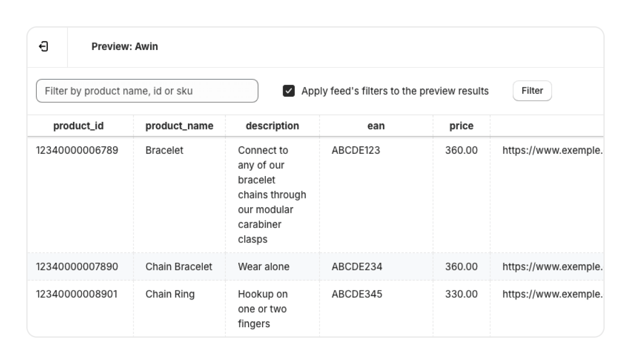Select the Chain Bracelet name cell
The width and height of the screenshot is (631, 364).
[179, 267]
